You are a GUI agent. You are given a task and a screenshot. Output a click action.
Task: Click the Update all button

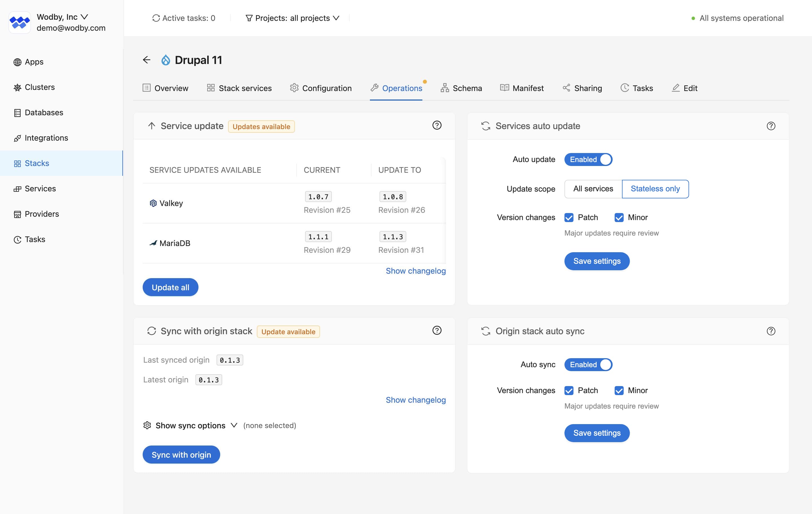(170, 287)
